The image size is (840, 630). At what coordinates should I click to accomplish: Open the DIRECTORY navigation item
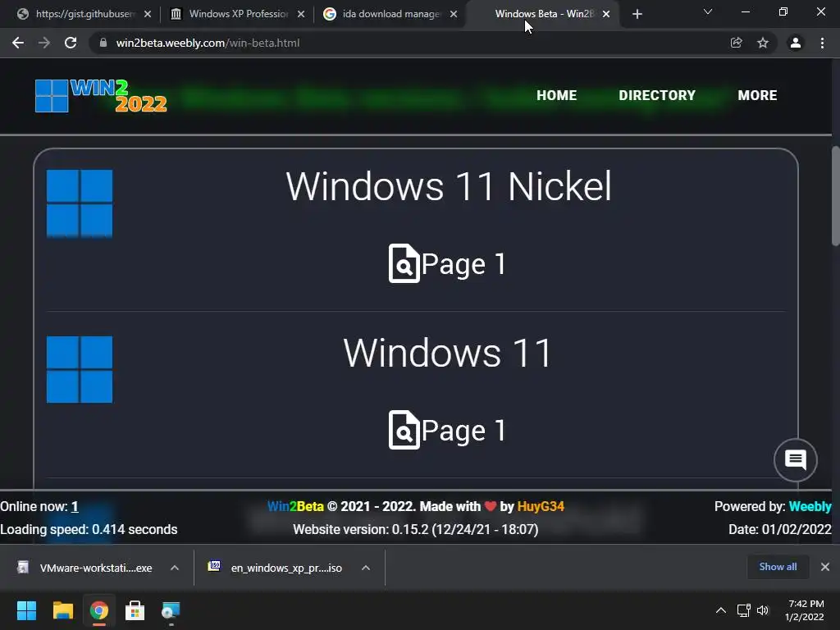657,95
